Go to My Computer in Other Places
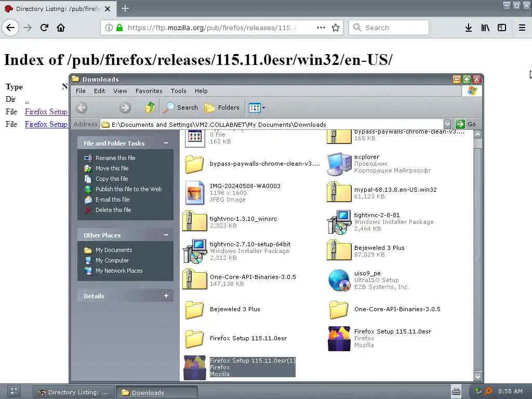 (x=112, y=260)
